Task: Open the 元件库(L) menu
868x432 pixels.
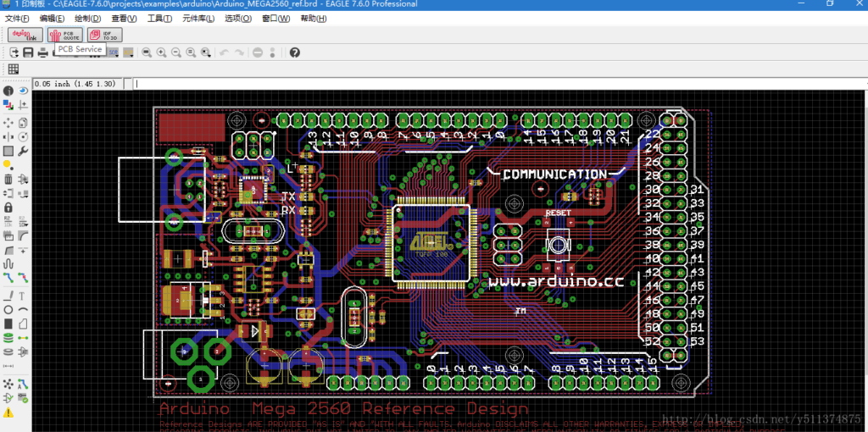Action: (x=198, y=18)
